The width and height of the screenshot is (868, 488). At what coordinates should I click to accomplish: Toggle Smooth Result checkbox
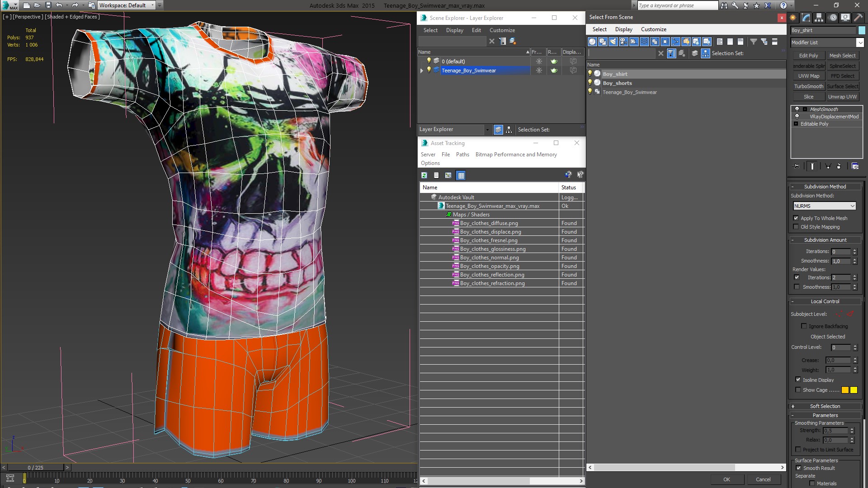[x=798, y=468]
